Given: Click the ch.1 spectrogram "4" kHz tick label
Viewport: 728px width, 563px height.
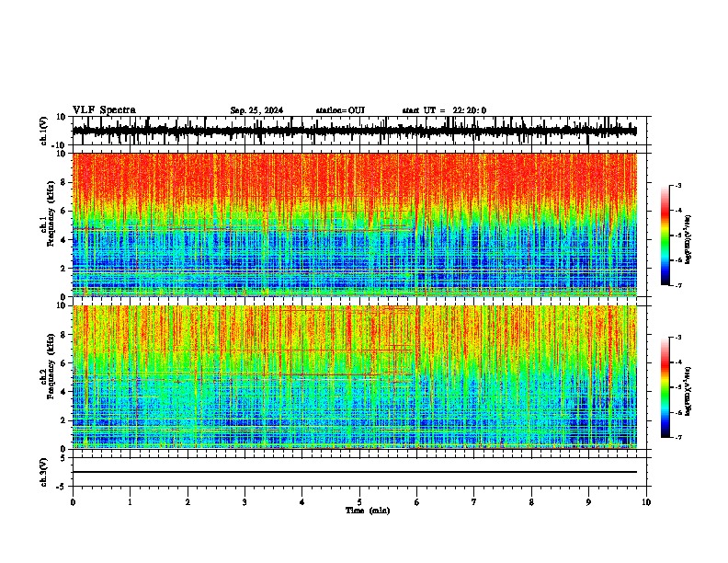Looking at the screenshot, I should 64,240.
